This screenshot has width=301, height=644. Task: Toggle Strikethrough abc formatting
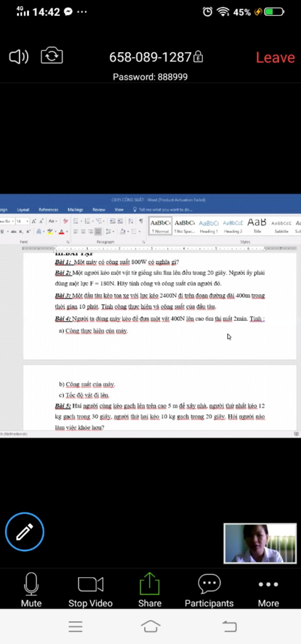click(14, 231)
